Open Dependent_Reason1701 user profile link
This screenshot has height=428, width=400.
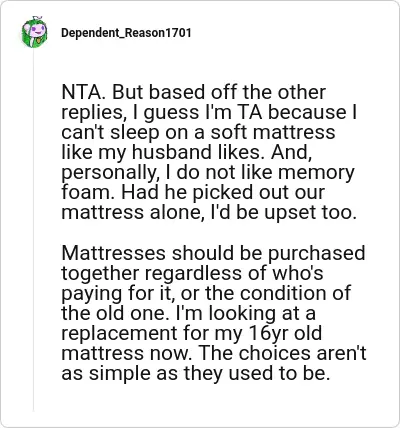(x=126, y=33)
